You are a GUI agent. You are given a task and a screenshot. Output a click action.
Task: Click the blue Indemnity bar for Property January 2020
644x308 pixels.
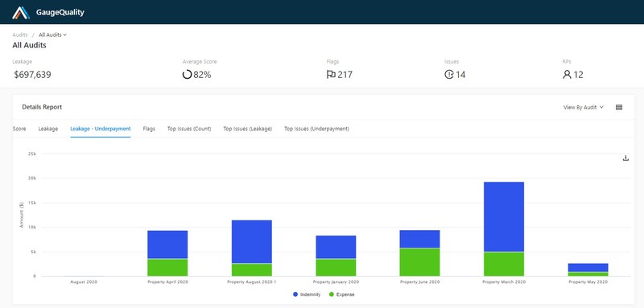point(336,247)
